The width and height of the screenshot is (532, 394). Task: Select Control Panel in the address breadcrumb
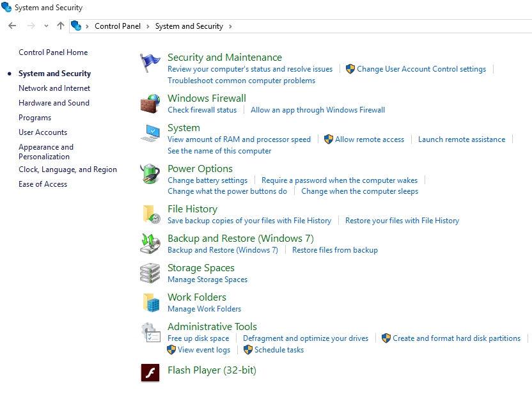(x=118, y=26)
